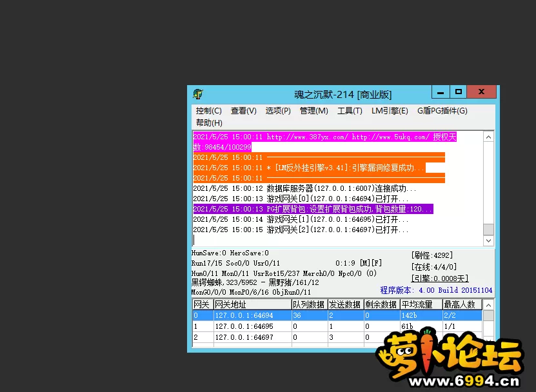Viewport: 536px width, 392px height.
Task: Click the MonG0/0/0 MonP0/6/16 status line
Action: pos(251,292)
